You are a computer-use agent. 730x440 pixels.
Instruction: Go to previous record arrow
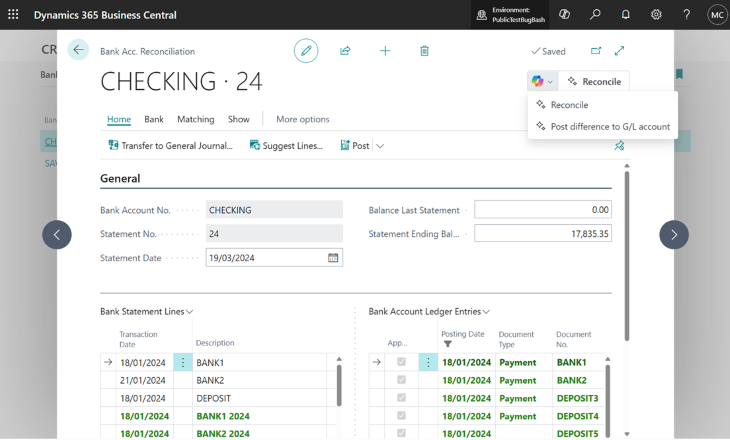coord(57,235)
